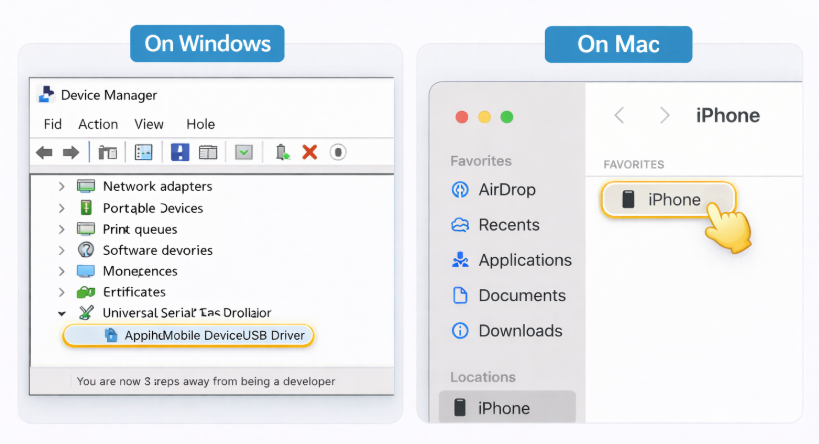819x444 pixels.
Task: Select the highlighted iPhone item in Favorites pane
Action: pyautogui.click(x=668, y=199)
